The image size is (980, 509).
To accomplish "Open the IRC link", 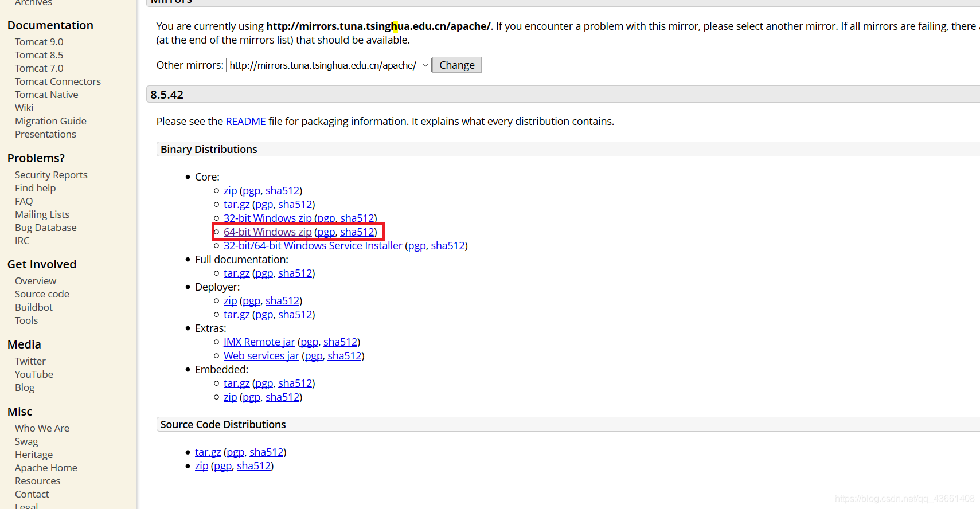I will 22,241.
